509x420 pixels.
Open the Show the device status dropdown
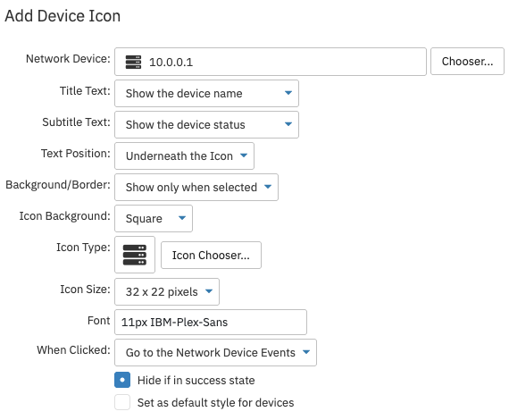tap(207, 125)
